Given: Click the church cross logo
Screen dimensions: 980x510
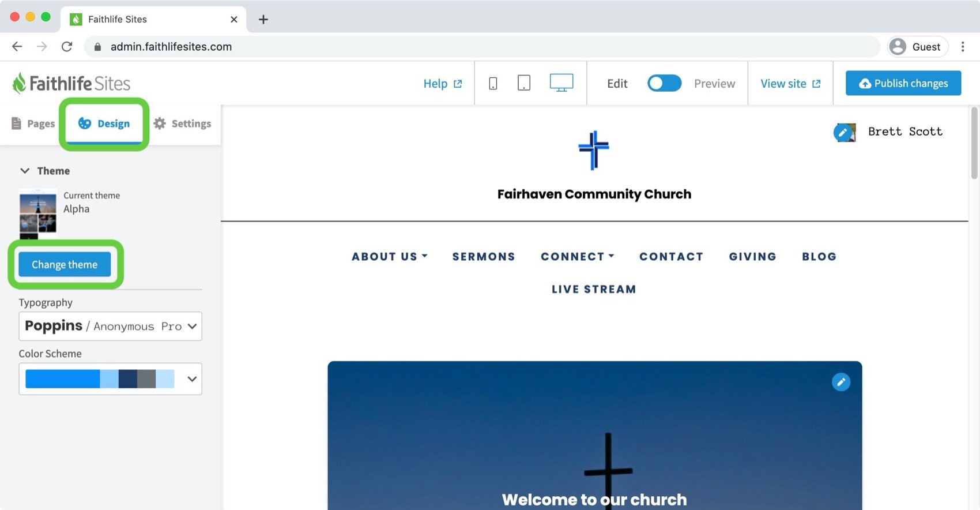Looking at the screenshot, I should [x=594, y=150].
